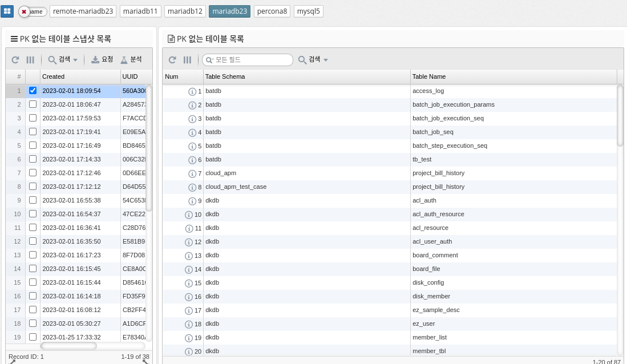The width and height of the screenshot is (627, 364).
Task: Click the 요청 download button
Action: [x=102, y=60]
